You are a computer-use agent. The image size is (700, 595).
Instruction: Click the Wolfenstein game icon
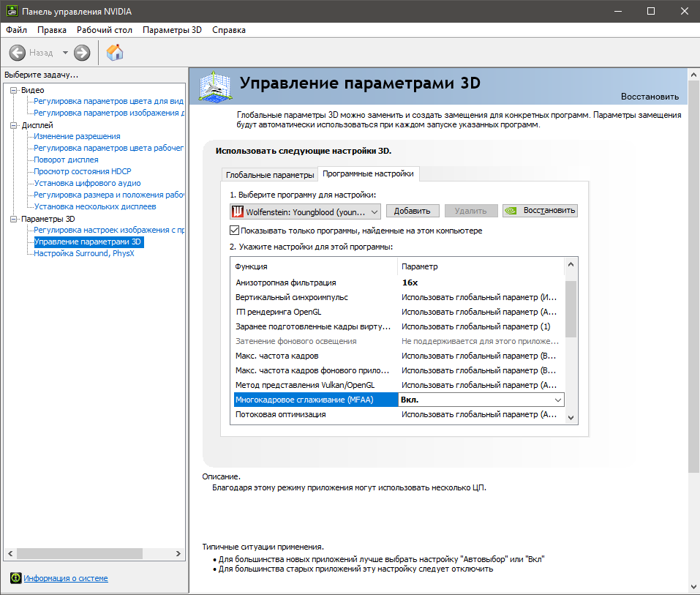click(x=238, y=212)
